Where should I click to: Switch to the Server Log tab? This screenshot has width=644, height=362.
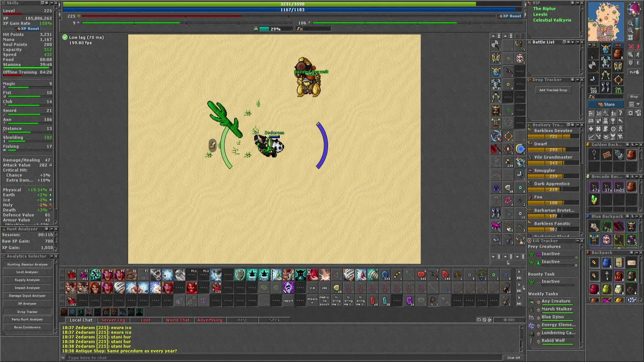(x=113, y=320)
